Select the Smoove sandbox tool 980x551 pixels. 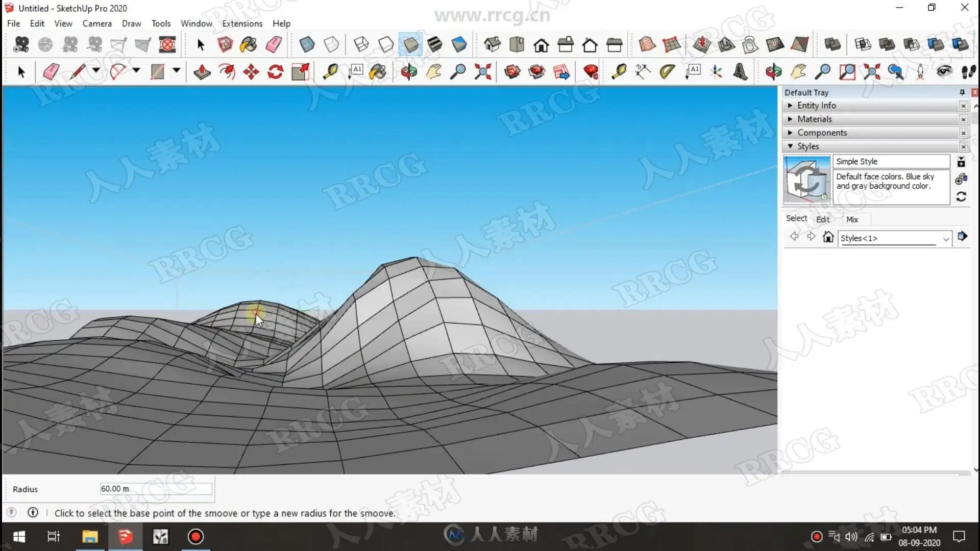[x=701, y=45]
